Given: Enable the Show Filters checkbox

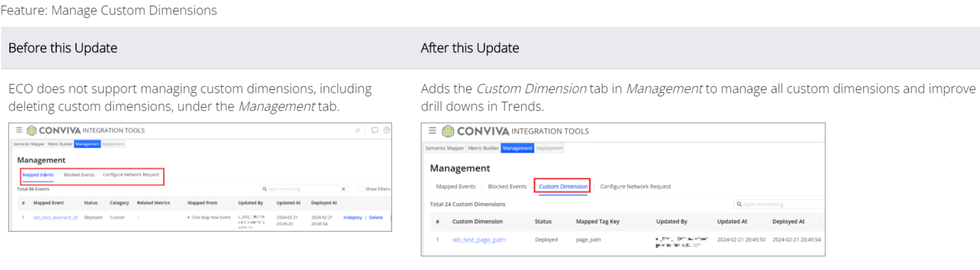Looking at the screenshot, I should (360, 189).
